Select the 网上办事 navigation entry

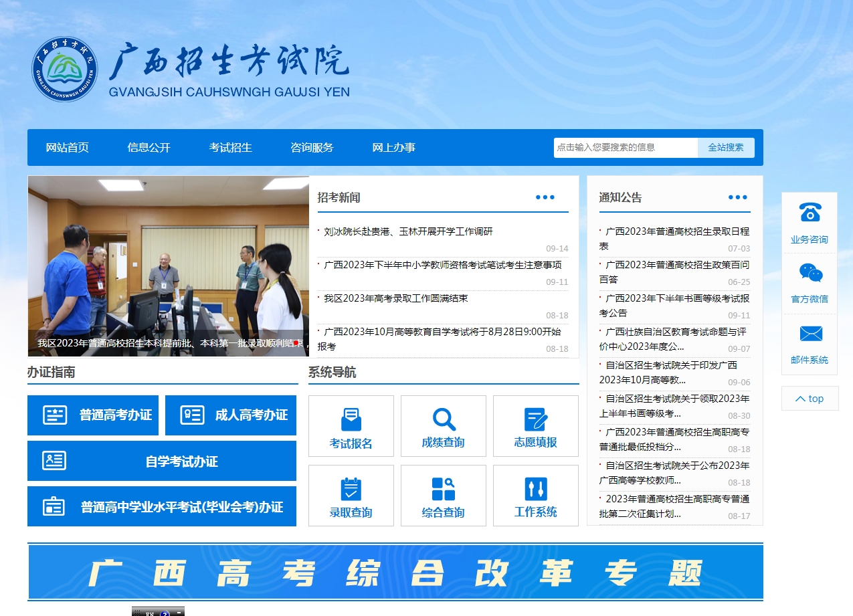point(394,147)
